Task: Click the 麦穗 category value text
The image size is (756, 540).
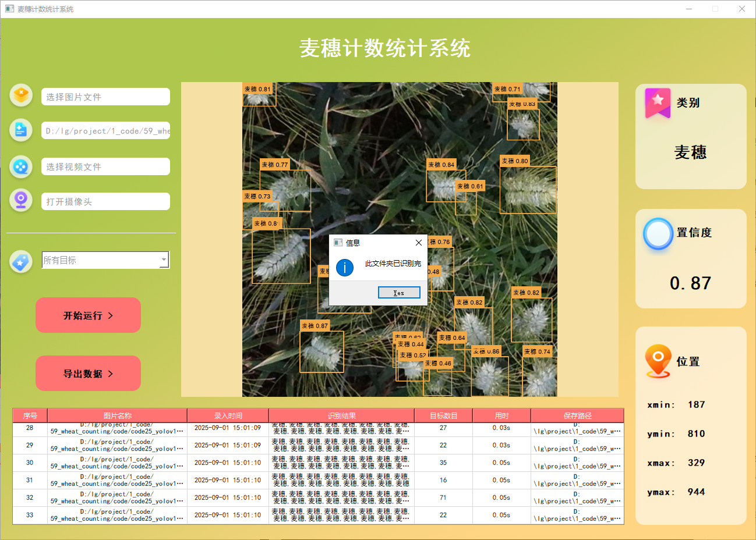Action: coord(691,152)
